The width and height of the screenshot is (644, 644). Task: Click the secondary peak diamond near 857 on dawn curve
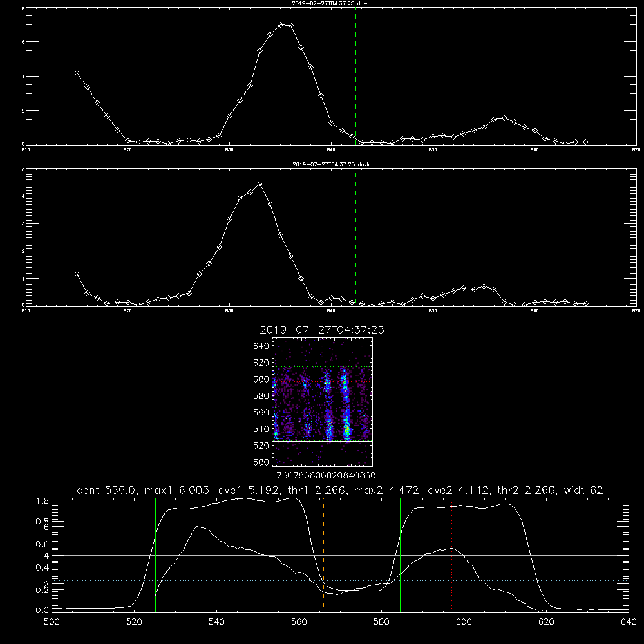(x=504, y=118)
